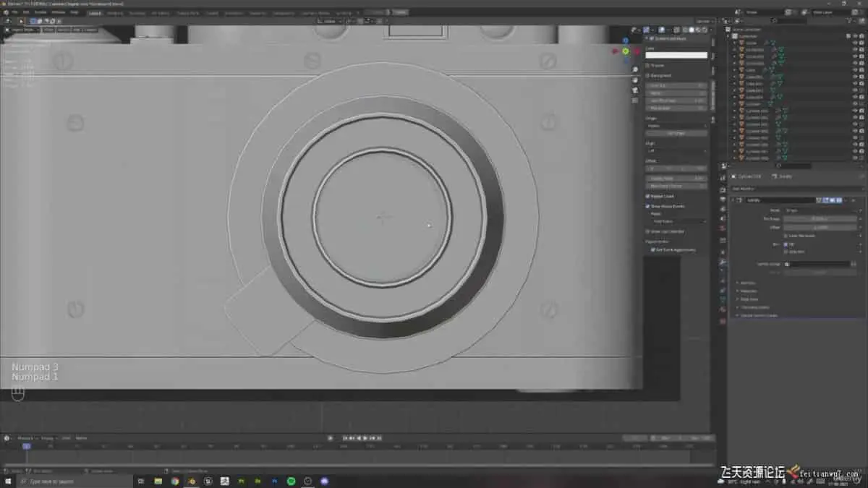Remove the Solidify modifier with X

854,200
